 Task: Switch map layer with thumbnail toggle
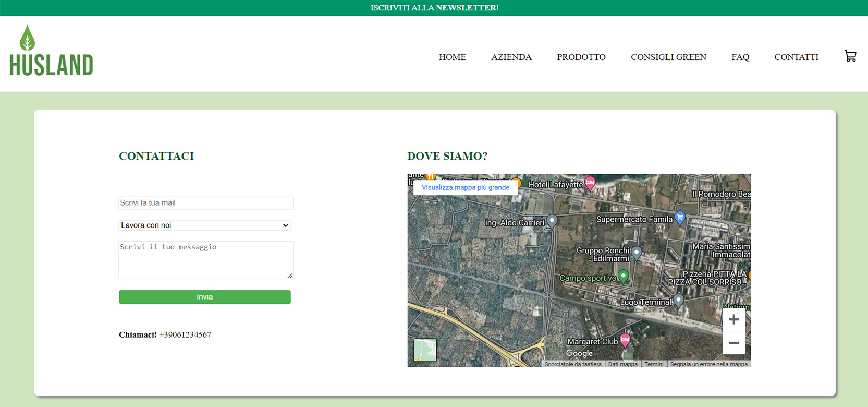pos(425,350)
